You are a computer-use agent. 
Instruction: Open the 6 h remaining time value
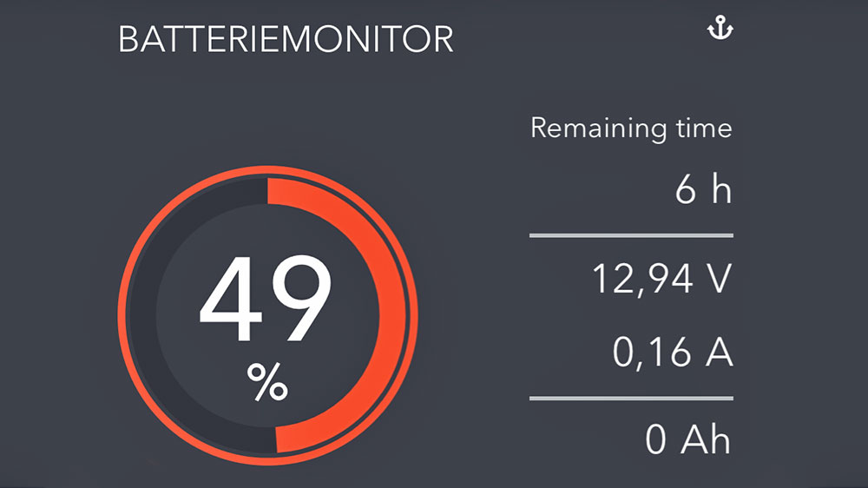pyautogui.click(x=703, y=190)
